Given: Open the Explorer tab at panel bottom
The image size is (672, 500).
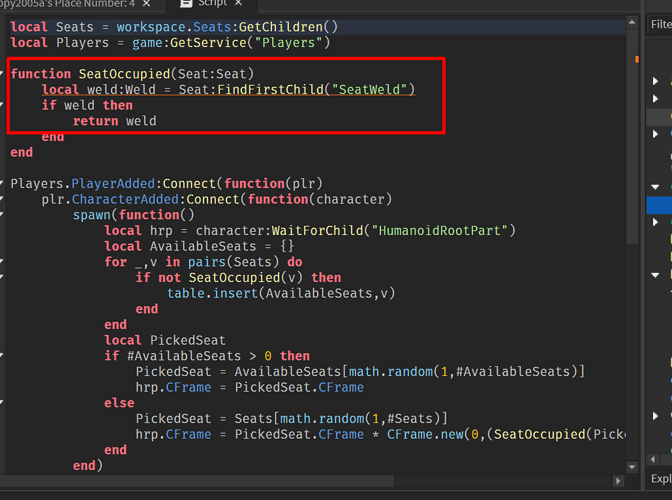Looking at the screenshot, I should [661, 478].
